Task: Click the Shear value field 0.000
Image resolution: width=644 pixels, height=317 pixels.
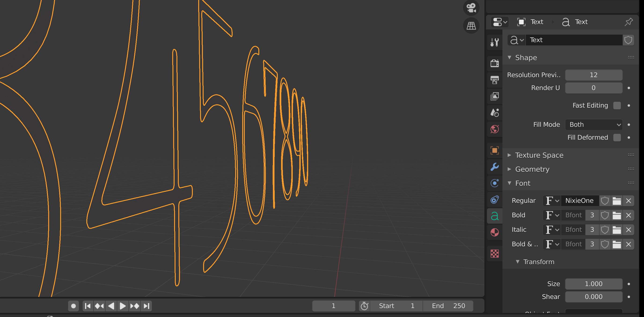Action: coord(593,297)
